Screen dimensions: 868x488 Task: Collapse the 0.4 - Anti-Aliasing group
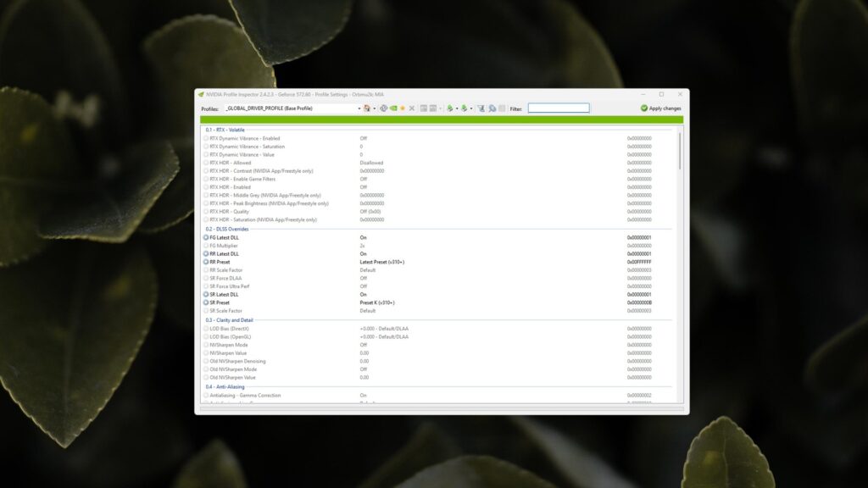(225, 386)
